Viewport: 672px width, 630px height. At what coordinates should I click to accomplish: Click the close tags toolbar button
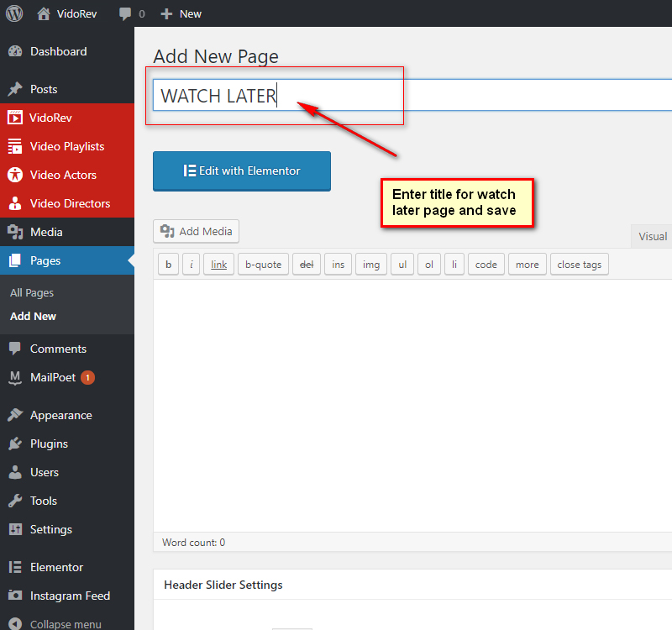tap(579, 265)
